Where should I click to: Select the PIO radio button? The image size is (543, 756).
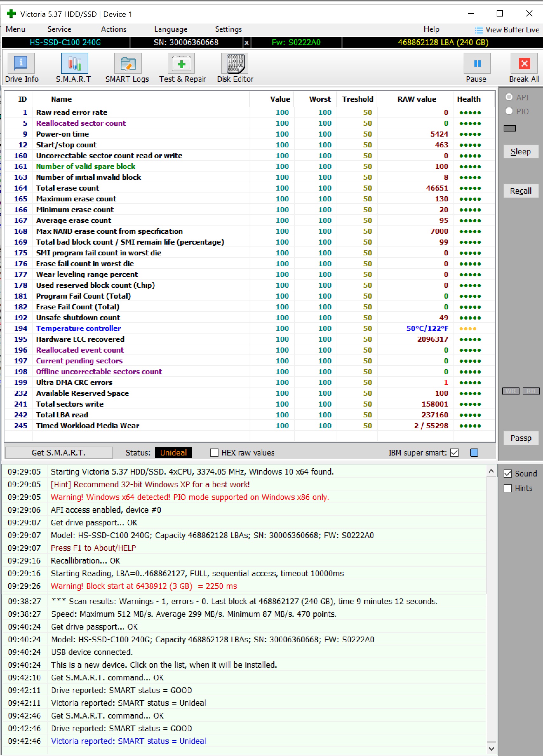(x=509, y=111)
